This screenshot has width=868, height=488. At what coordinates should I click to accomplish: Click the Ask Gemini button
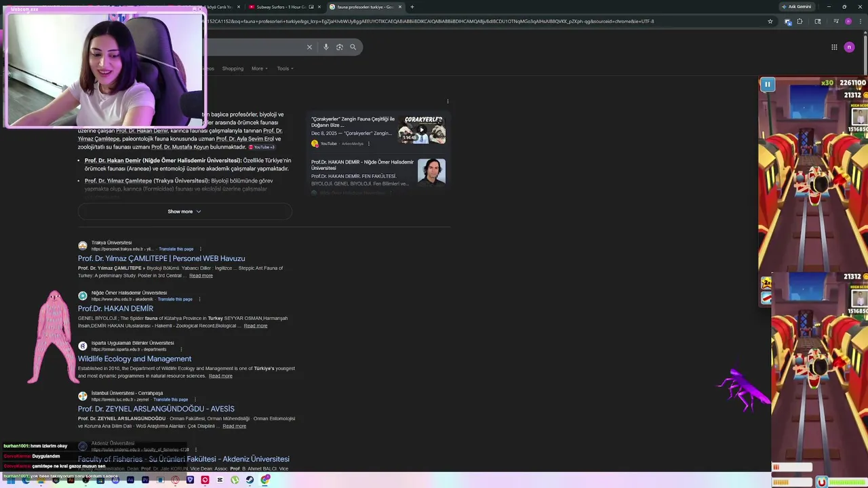(797, 7)
